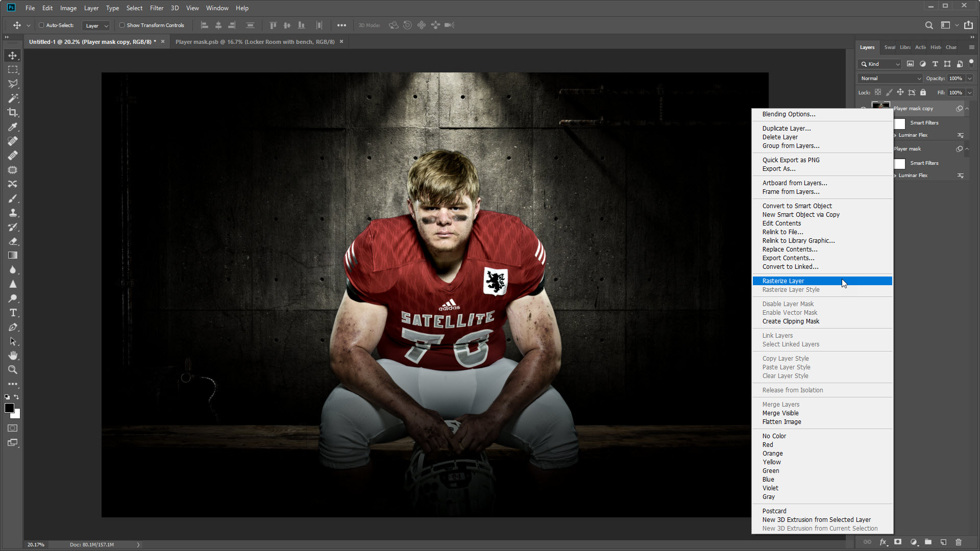Click the delete layer trash icon
This screenshot has width=980, height=551.
click(958, 542)
